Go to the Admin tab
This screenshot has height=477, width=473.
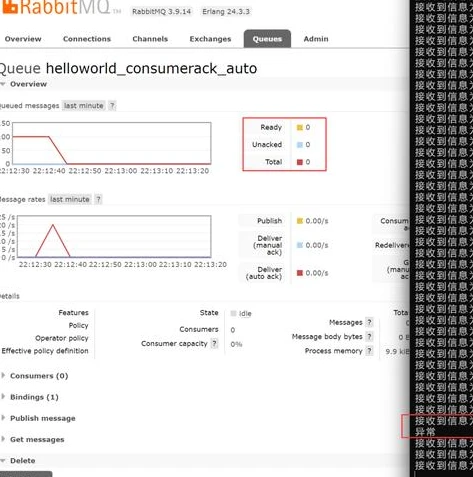pyautogui.click(x=316, y=39)
